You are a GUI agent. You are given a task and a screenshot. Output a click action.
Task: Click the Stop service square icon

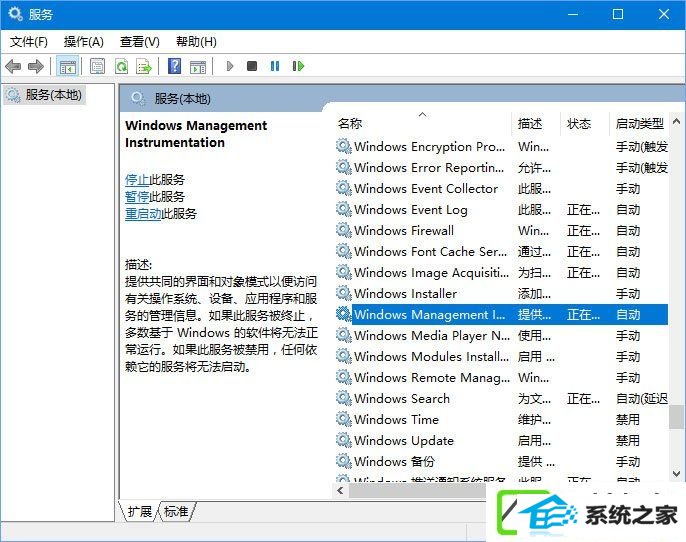click(x=252, y=66)
